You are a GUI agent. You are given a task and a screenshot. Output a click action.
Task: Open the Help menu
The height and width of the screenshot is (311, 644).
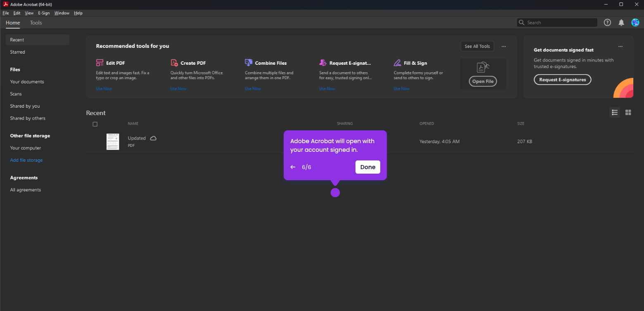click(78, 13)
